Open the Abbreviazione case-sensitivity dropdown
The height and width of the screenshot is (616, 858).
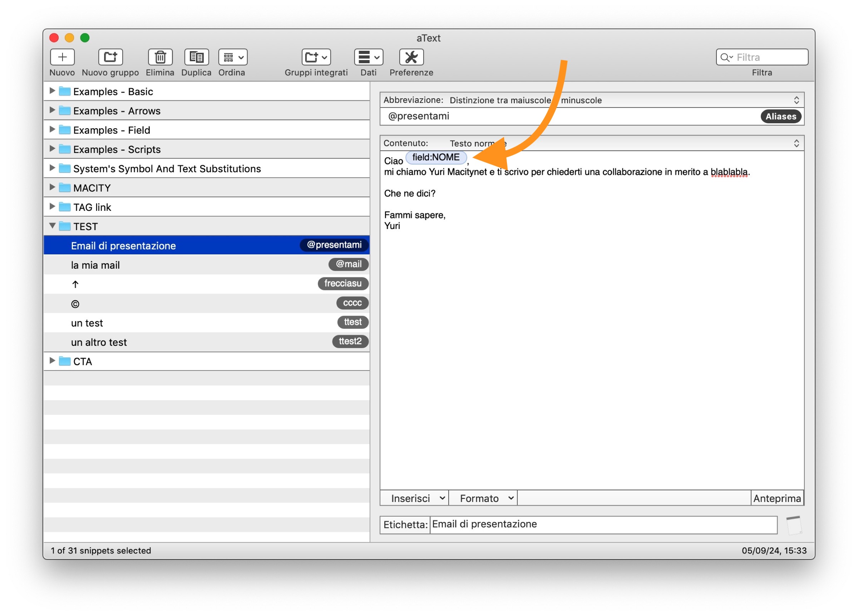796,100
